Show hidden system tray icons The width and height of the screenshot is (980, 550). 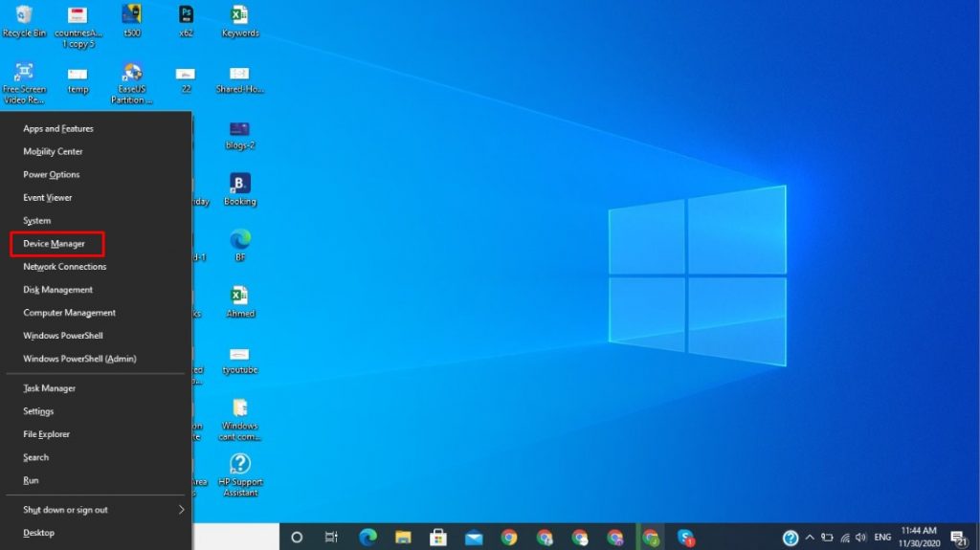[x=810, y=537]
